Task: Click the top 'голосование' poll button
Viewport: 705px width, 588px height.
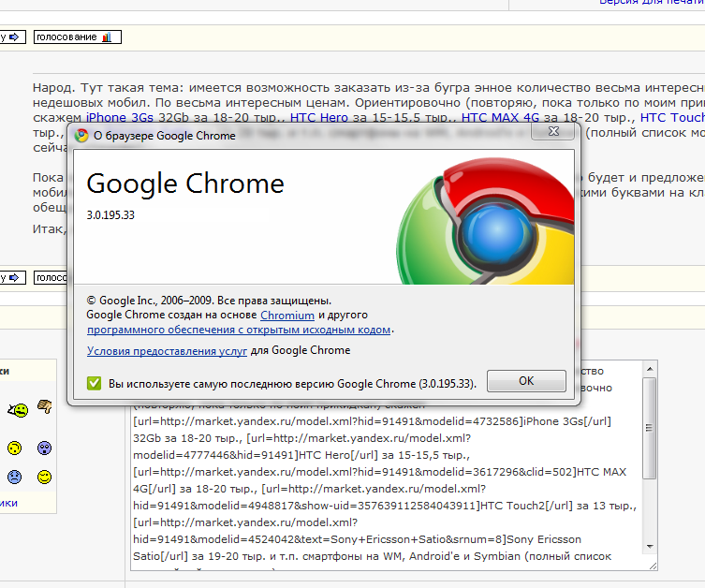Action: [x=78, y=37]
